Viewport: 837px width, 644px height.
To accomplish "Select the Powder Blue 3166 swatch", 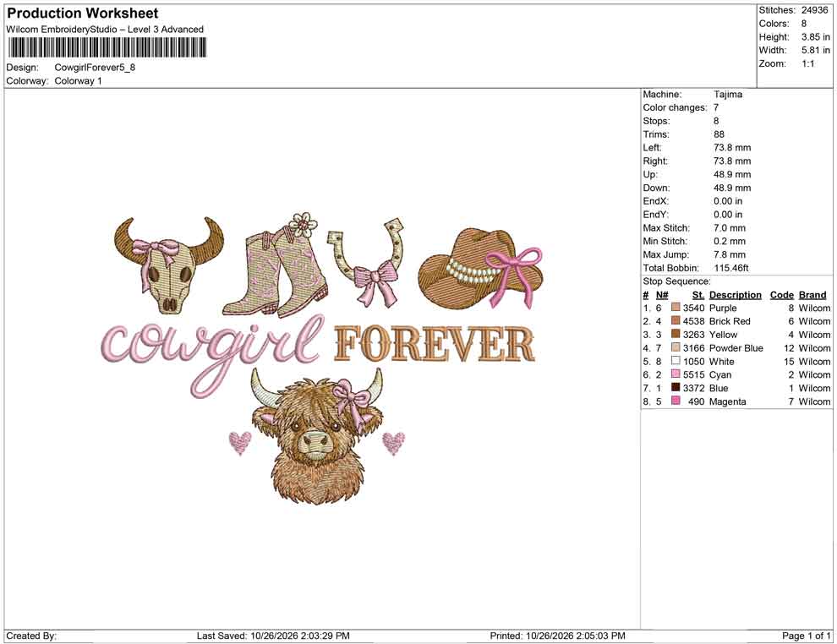I will point(676,347).
